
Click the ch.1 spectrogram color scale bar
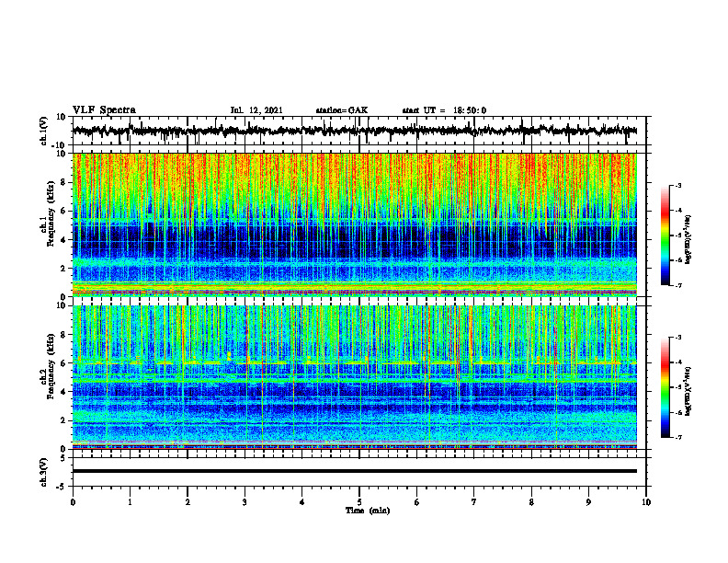pos(665,236)
